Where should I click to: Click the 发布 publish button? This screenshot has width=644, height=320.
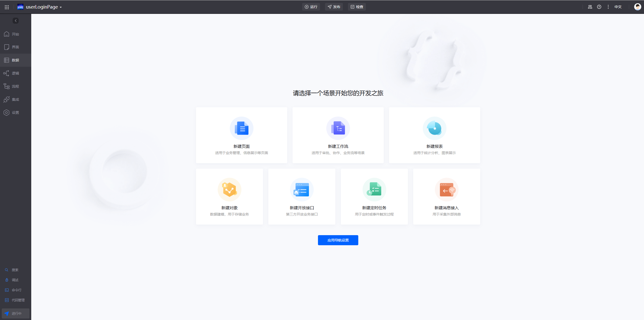click(334, 7)
